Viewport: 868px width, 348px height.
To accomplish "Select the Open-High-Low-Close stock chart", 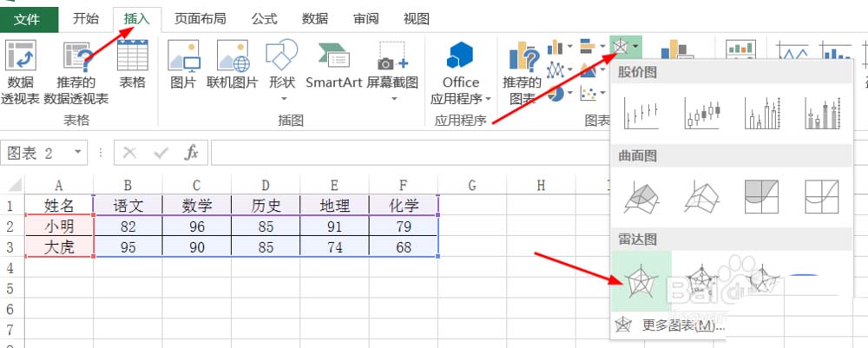I will point(702,114).
